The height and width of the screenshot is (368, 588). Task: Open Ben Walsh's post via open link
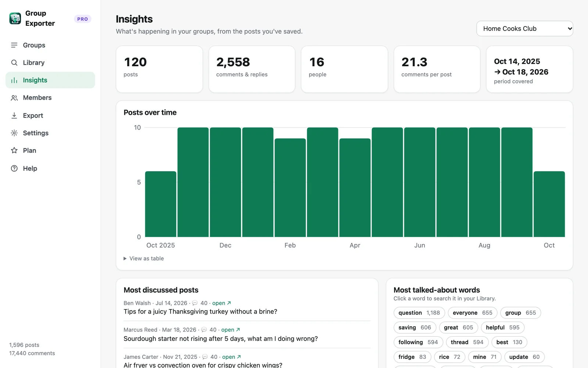click(222, 303)
